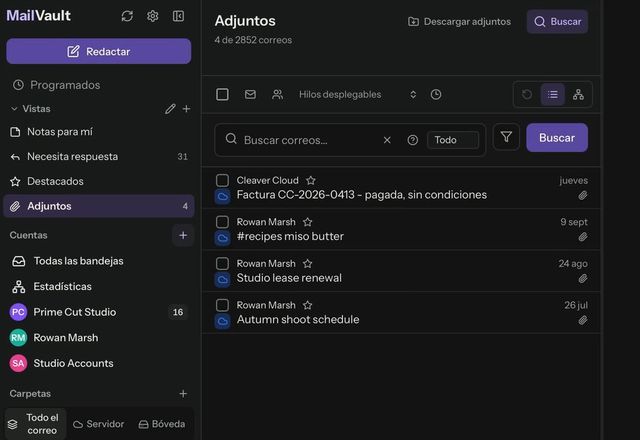Open the Todo scope dropdown
640x440 pixels.
[453, 140]
